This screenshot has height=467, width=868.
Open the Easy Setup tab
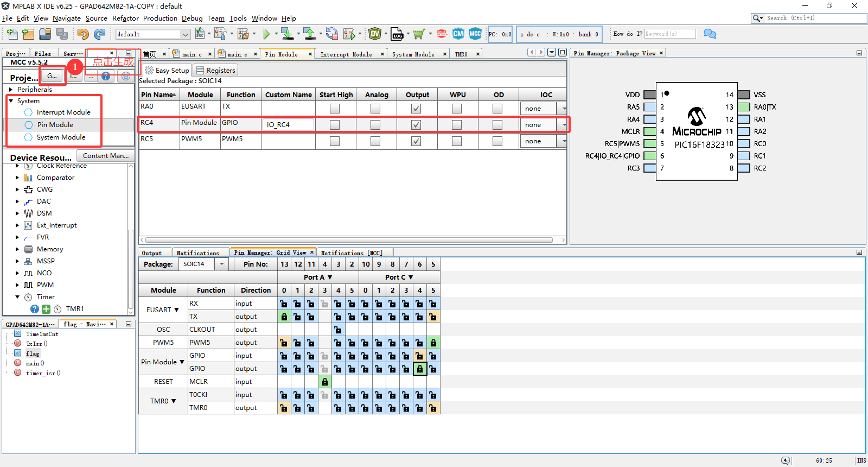point(167,71)
